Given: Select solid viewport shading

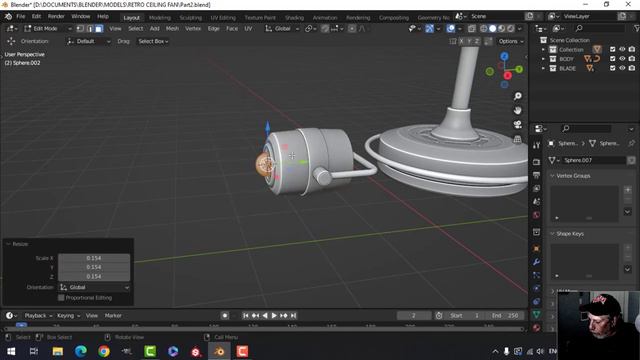Looking at the screenshot, I should coord(493,29).
